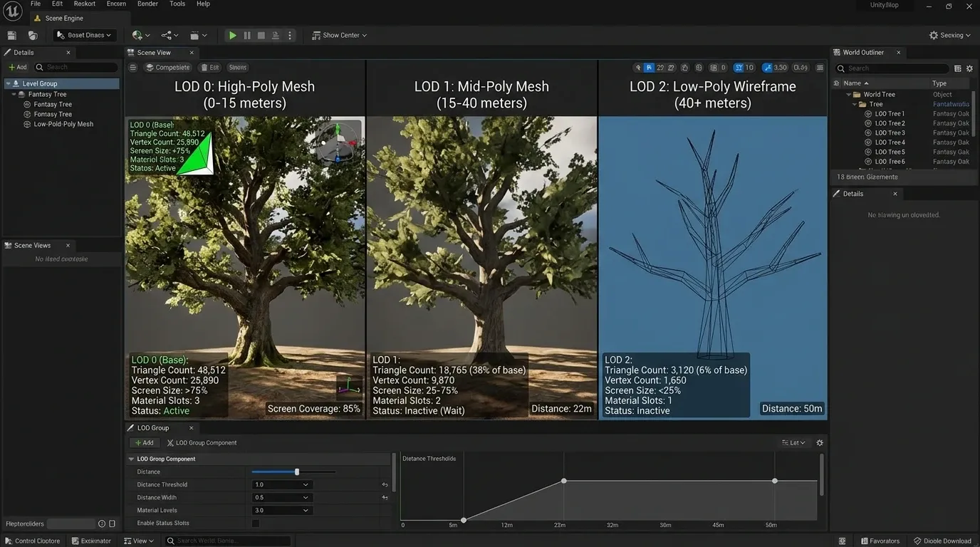980x547 pixels.
Task: Click the clapperboard icon dropdown in toolbar
Action: tap(199, 35)
